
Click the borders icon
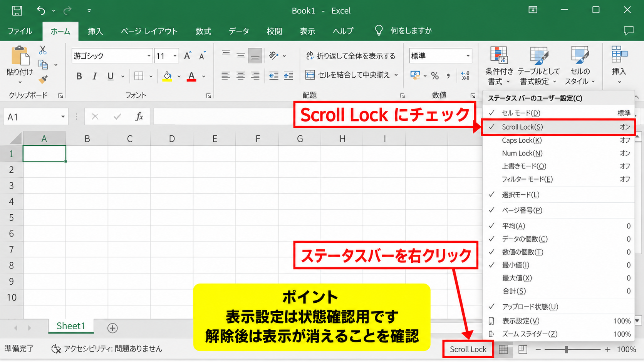pos(139,76)
